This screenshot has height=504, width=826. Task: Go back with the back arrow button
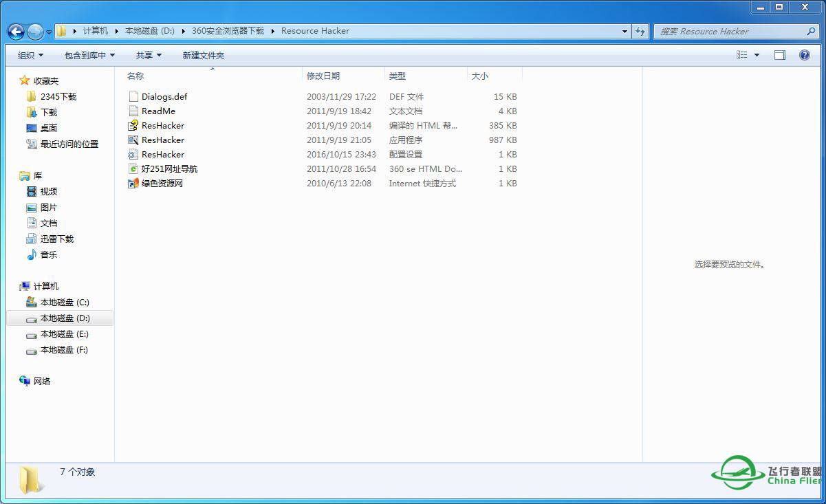click(16, 32)
